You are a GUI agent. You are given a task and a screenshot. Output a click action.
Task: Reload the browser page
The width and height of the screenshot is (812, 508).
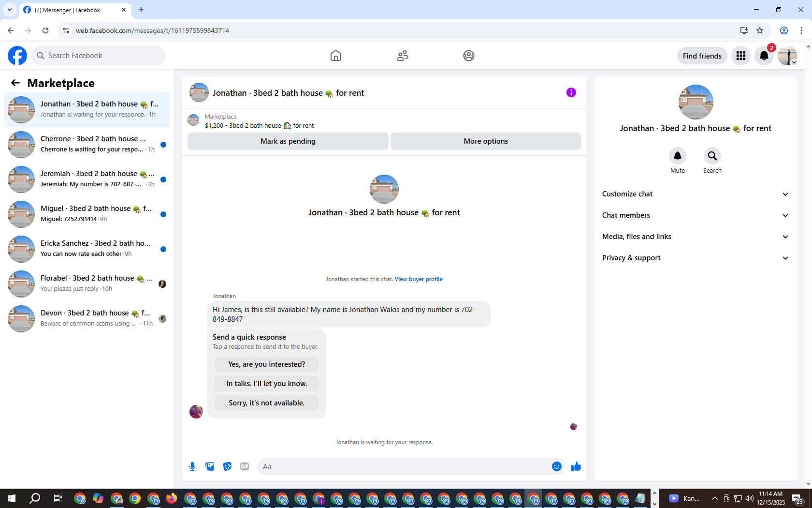(x=45, y=30)
